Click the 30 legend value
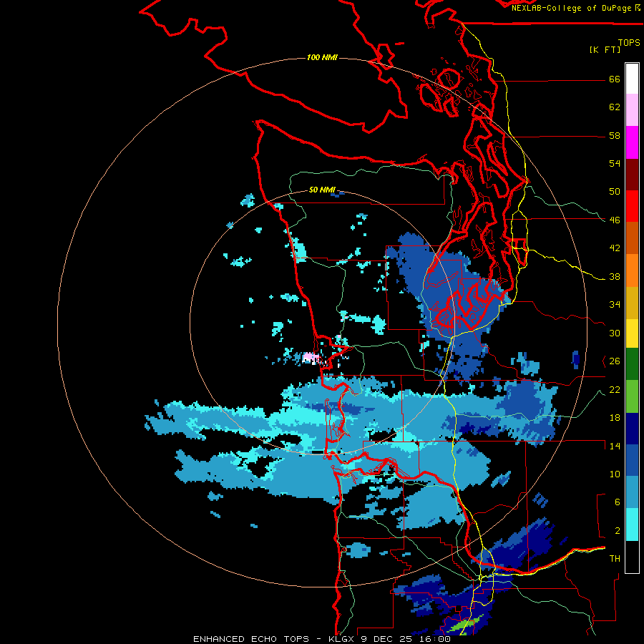The width and height of the screenshot is (644, 644). click(x=615, y=333)
